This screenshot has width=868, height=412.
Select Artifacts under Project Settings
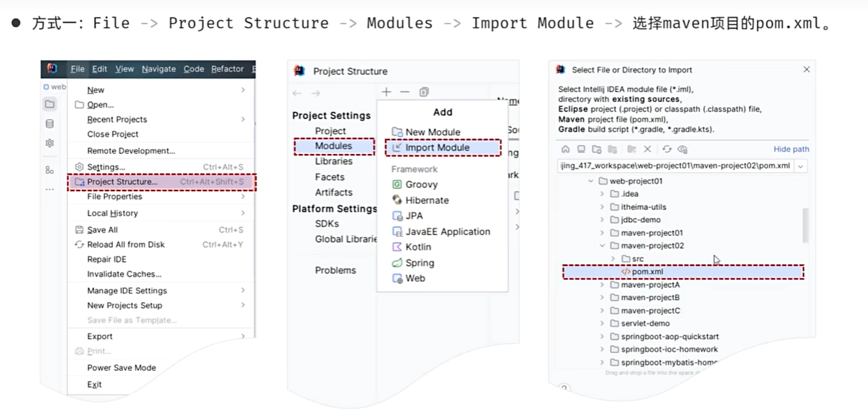[333, 192]
